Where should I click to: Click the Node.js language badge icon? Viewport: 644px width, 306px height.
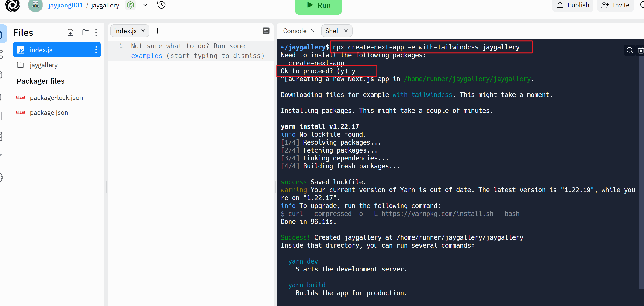130,5
